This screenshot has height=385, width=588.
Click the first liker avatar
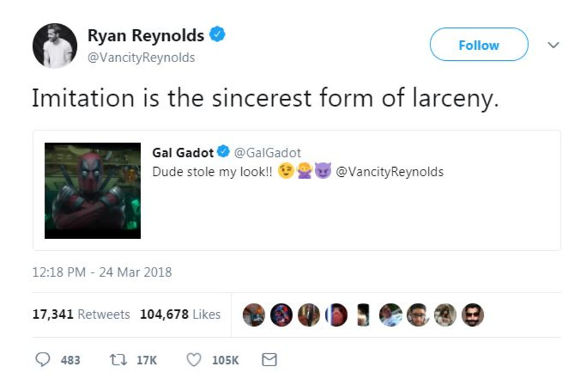(253, 315)
